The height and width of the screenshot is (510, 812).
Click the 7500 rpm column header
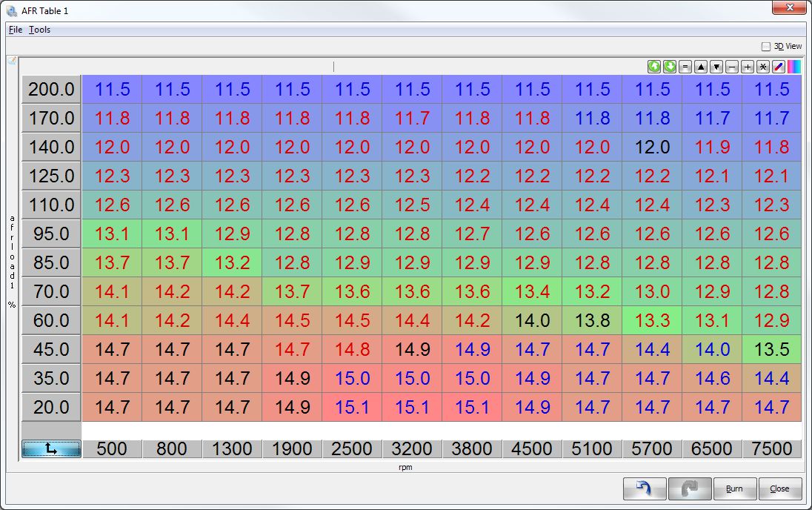772,448
